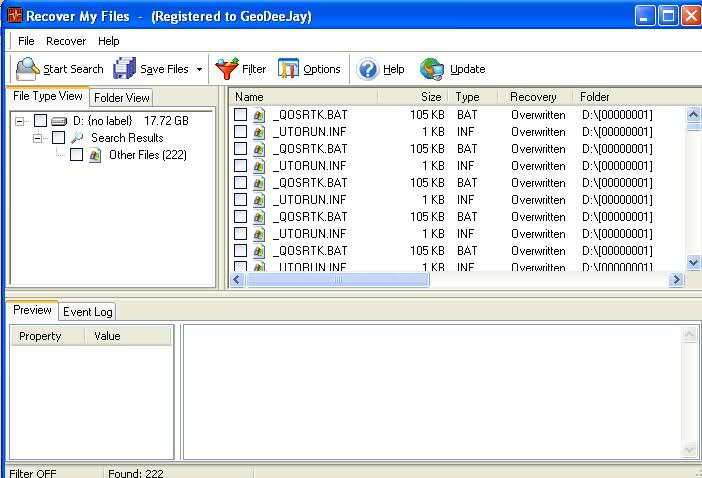Switch to the File Type View tab
This screenshot has height=478, width=702.
pos(47,96)
